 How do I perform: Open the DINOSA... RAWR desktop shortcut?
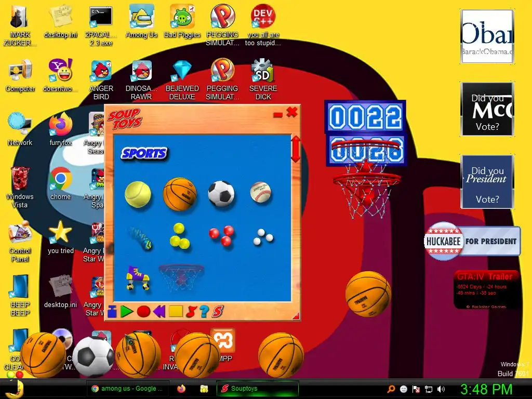coord(141,80)
